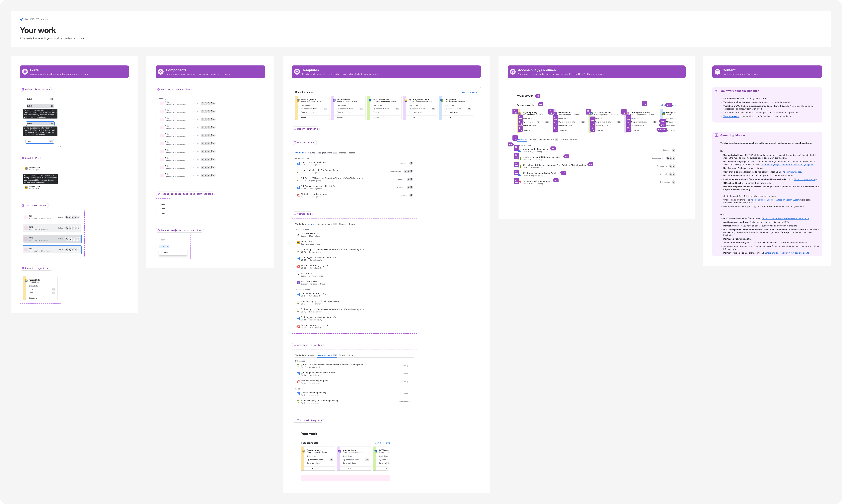
Task: Click the icon beside the General guidance heading
Action: tap(716, 135)
